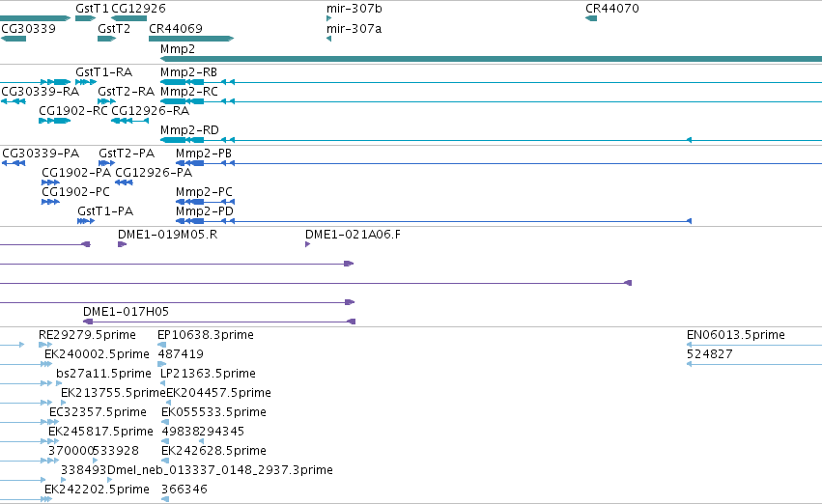Click the CR44070 gene arrow glyph
Viewport: 822px width, 504px height.
[x=591, y=18]
